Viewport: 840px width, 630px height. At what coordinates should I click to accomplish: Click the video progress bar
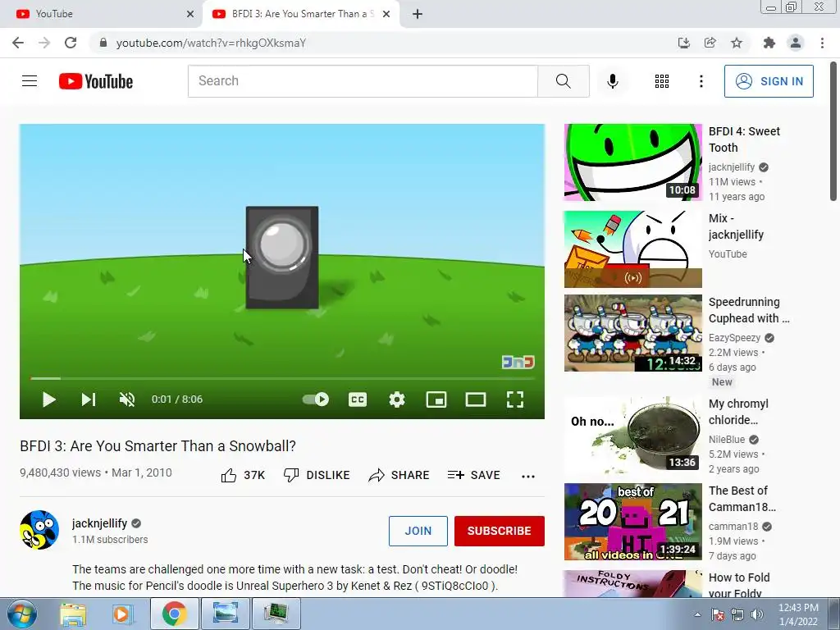point(282,378)
